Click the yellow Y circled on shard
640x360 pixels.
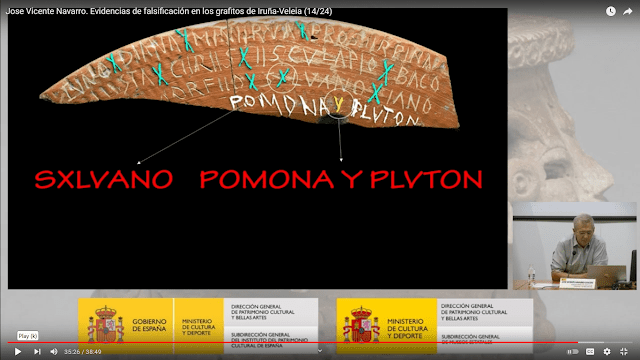coord(338,104)
